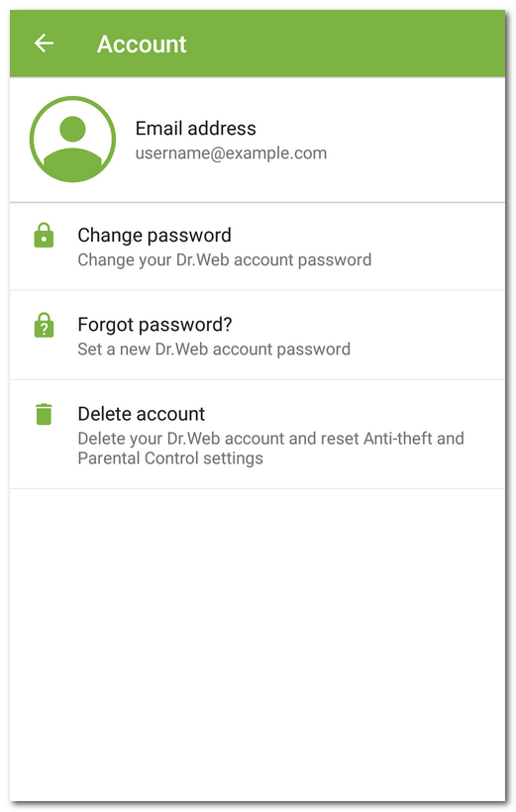Click the green Account header bar

258,44
